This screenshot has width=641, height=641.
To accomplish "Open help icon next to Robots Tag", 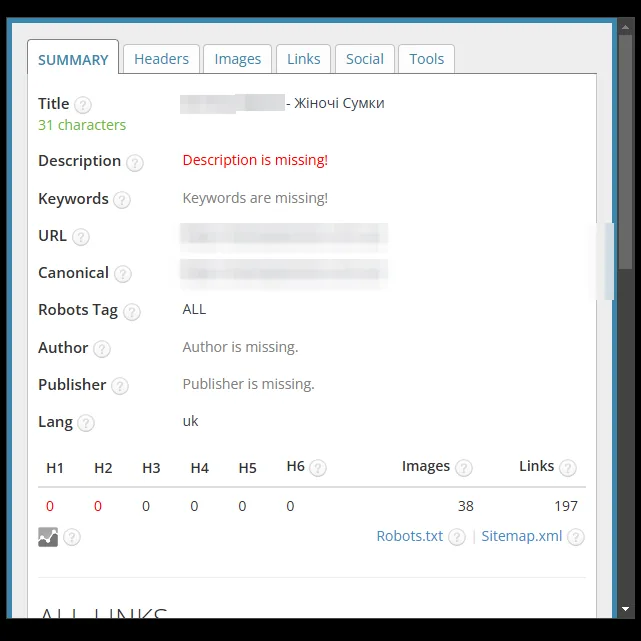I will 132,312.
